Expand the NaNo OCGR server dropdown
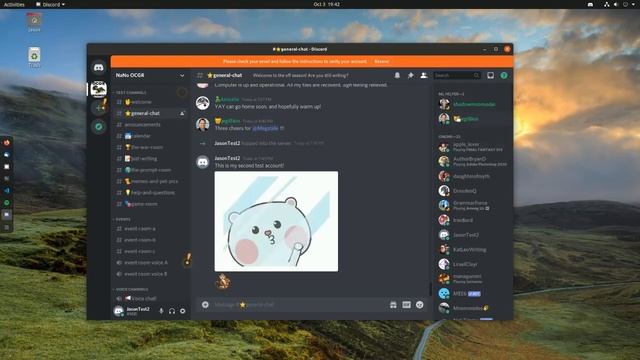Image resolution: width=640 pixels, height=360 pixels. [x=182, y=76]
